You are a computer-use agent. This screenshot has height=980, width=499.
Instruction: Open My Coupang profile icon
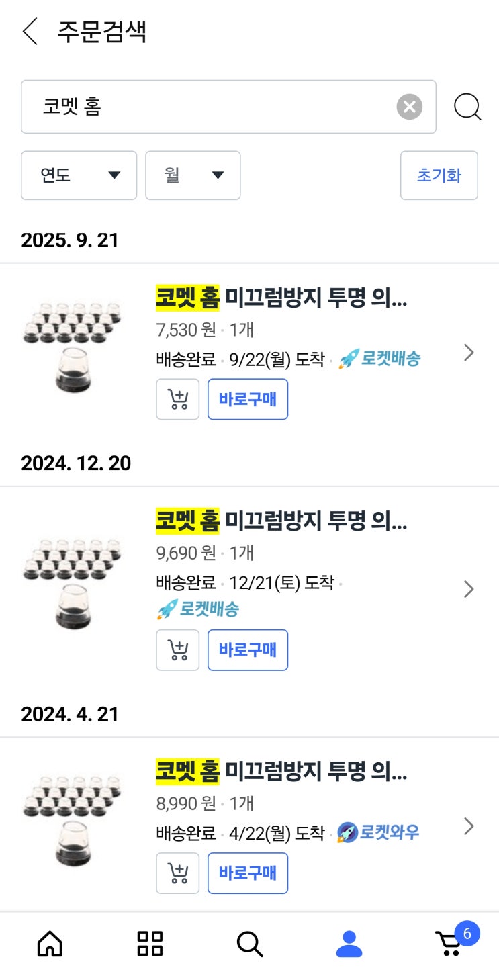click(349, 944)
